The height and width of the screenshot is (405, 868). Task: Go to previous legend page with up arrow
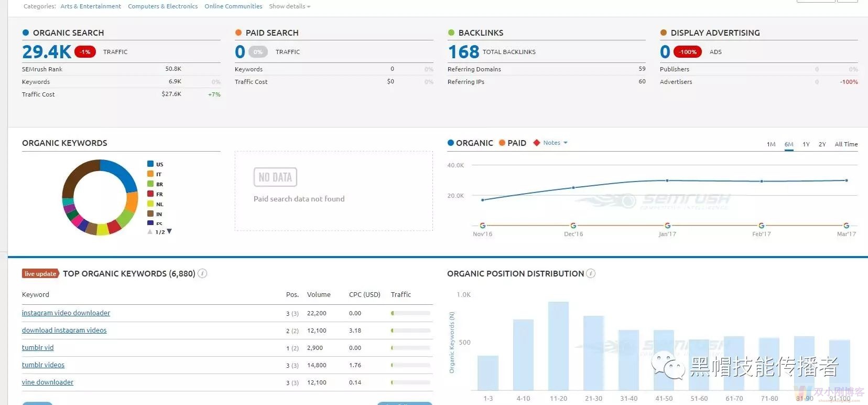coord(150,231)
